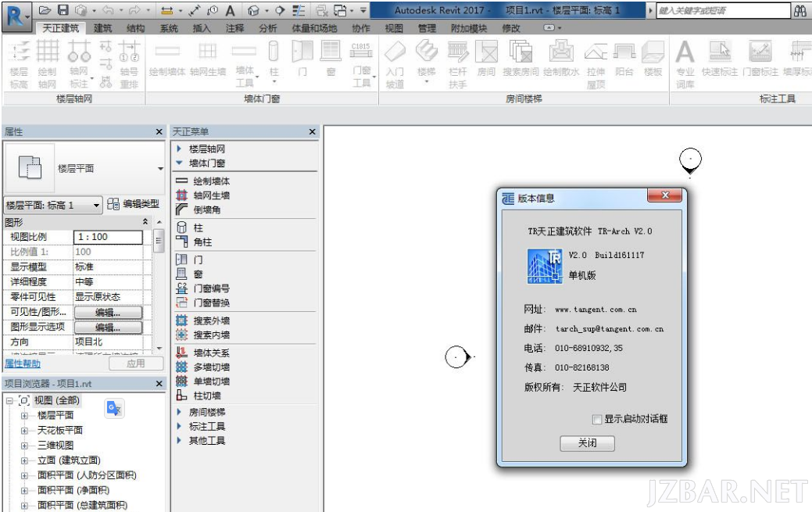Click the 绘制散水 ribbon tool

[561, 60]
